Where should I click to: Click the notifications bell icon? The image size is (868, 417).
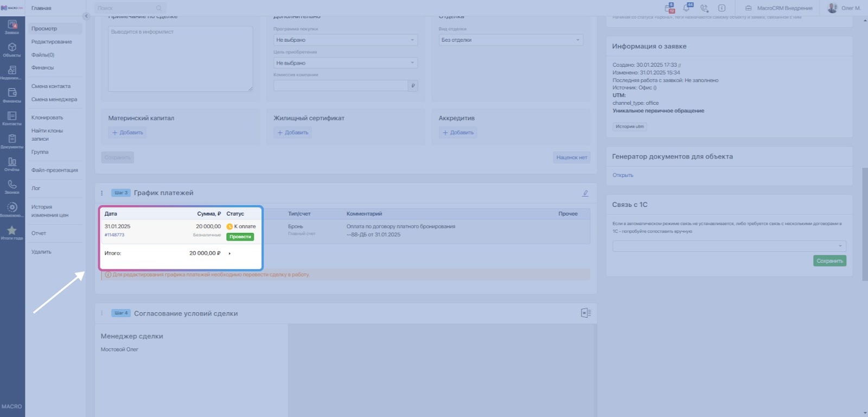687,8
